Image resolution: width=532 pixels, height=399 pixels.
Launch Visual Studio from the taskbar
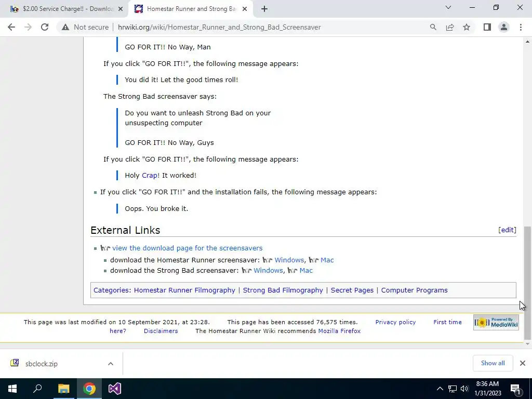115,389
